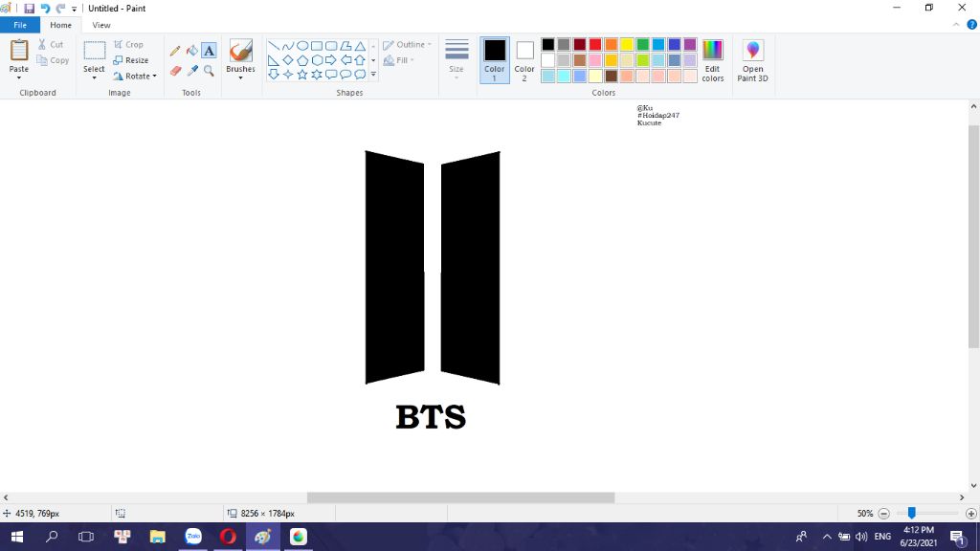Click the Save icon in quick access toolbar
Viewport: 980px width, 551px height.
click(29, 9)
